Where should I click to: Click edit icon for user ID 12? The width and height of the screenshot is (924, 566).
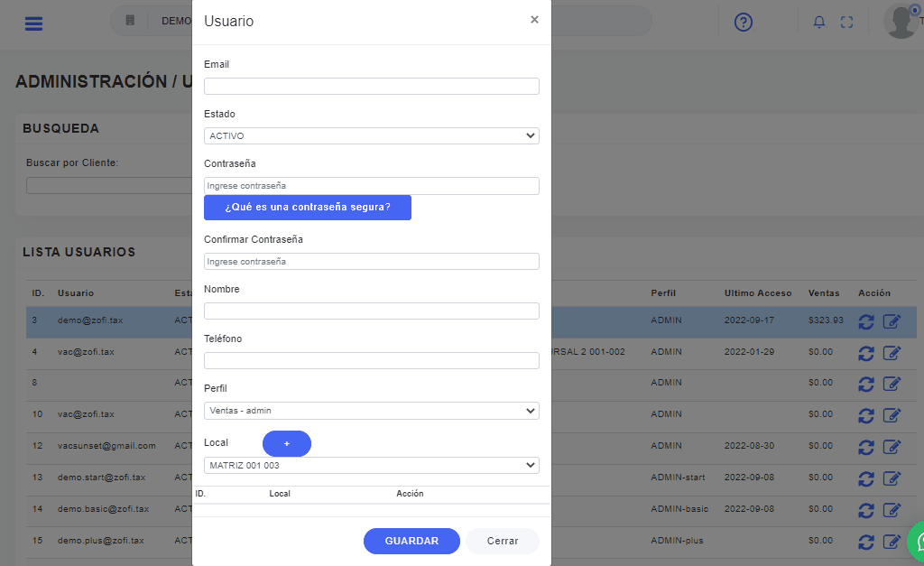892,446
